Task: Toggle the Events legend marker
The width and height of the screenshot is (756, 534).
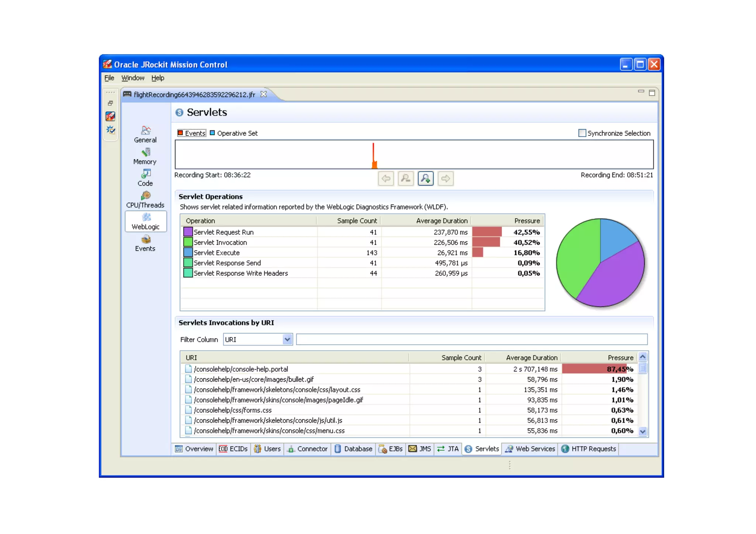Action: coord(180,133)
